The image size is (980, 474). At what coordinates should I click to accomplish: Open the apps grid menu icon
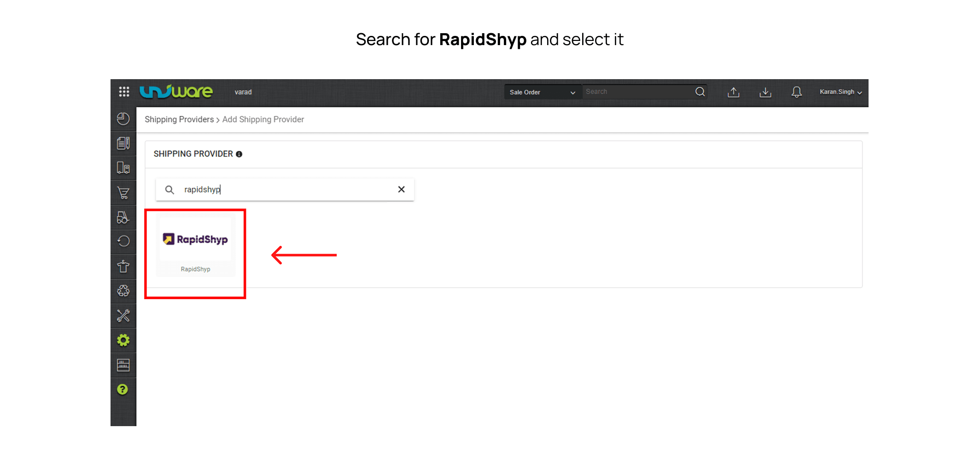124,92
